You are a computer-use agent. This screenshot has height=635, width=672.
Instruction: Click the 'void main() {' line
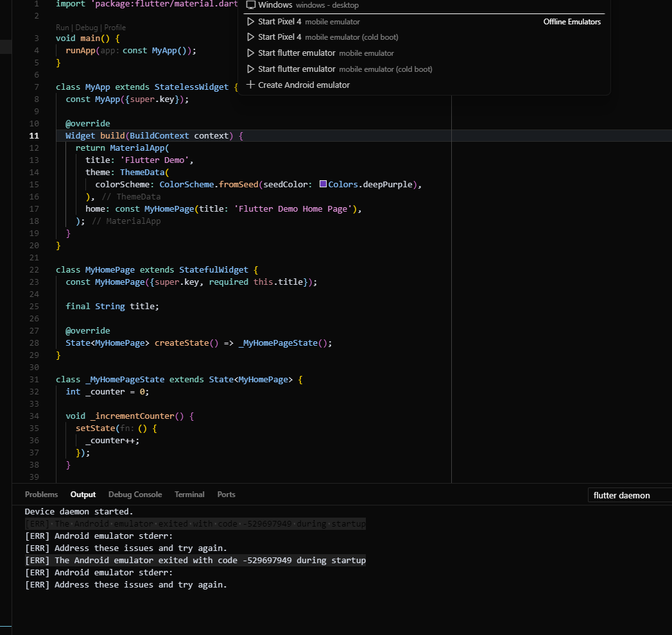88,38
